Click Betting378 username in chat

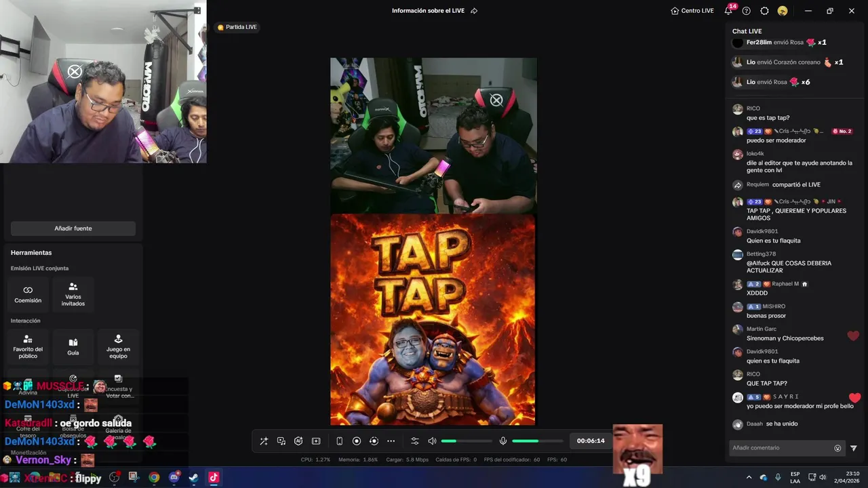coord(761,254)
